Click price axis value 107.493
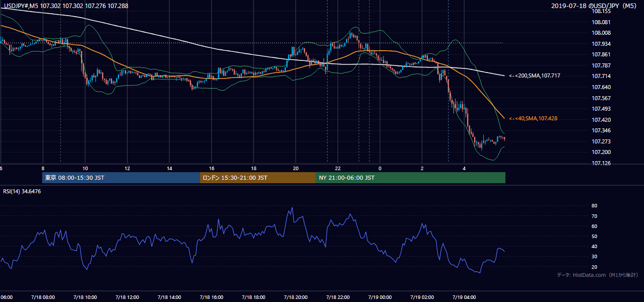644x302 pixels. tap(601, 109)
